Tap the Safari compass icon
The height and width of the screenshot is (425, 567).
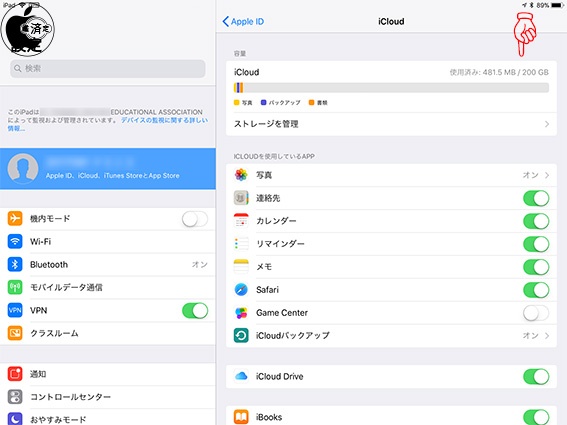(x=241, y=290)
